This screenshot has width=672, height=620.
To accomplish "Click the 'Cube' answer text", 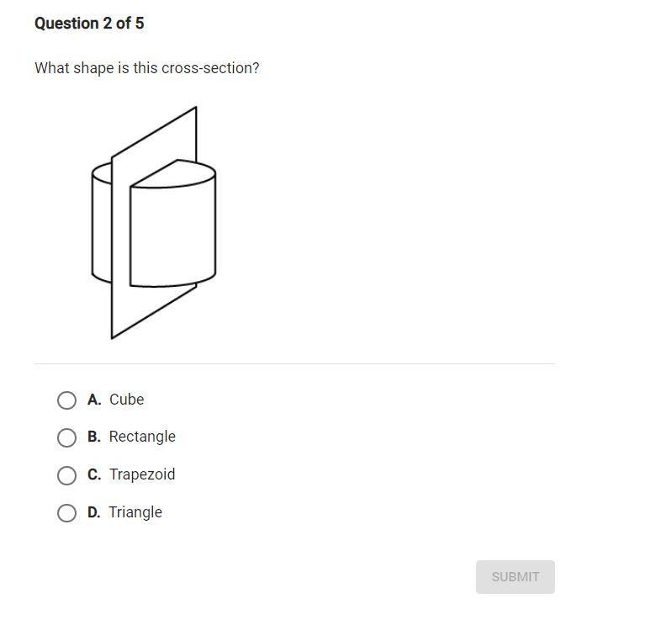I will pos(126,400).
